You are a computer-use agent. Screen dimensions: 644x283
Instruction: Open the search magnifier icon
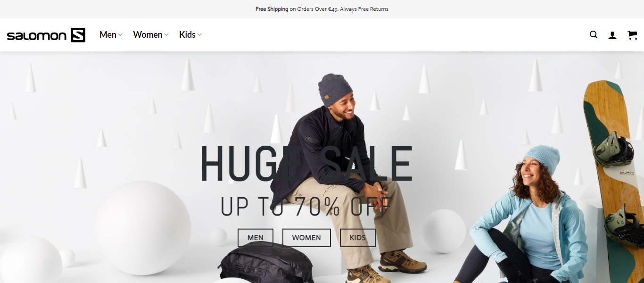pyautogui.click(x=594, y=34)
